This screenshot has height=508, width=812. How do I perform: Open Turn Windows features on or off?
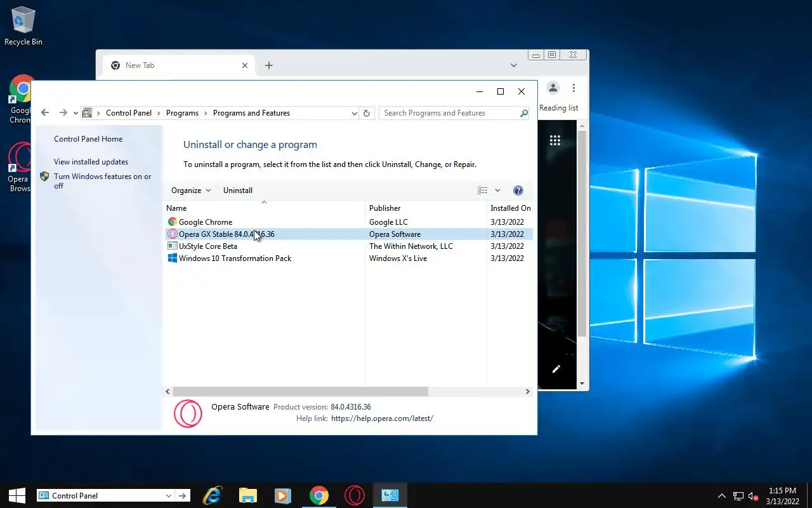[x=103, y=181]
